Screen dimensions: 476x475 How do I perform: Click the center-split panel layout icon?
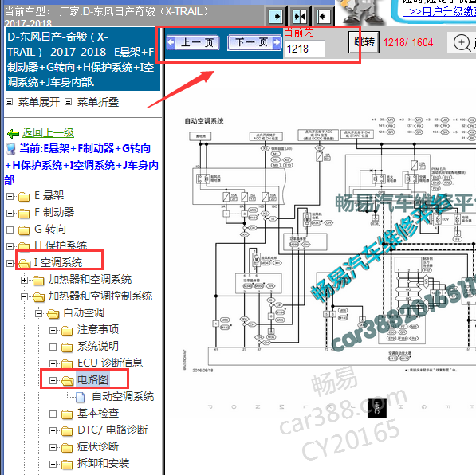[x=300, y=16]
